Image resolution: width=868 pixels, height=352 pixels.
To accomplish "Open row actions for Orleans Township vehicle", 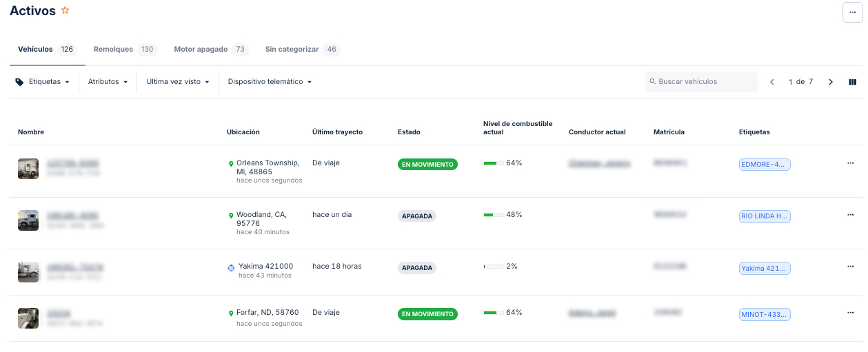I will click(x=850, y=163).
